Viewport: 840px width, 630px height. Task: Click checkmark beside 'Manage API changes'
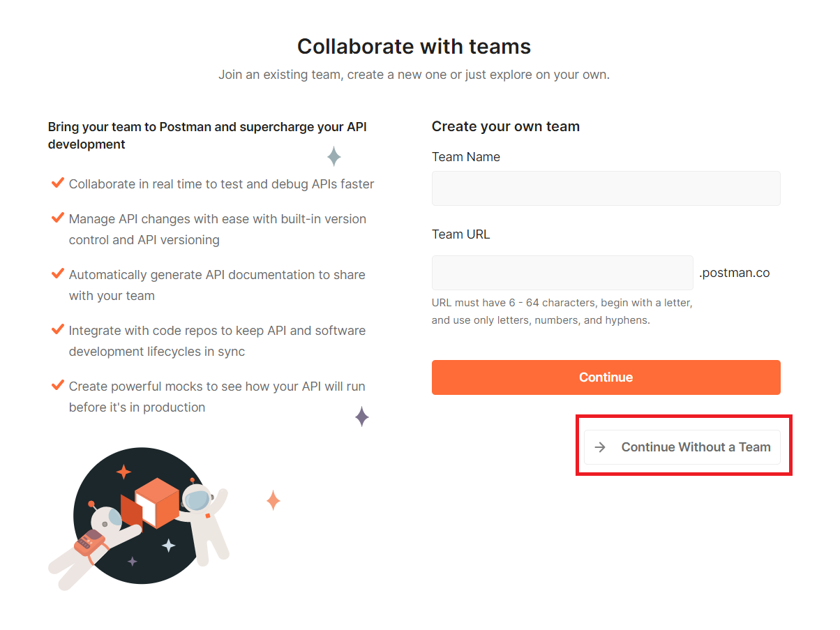[x=58, y=218]
